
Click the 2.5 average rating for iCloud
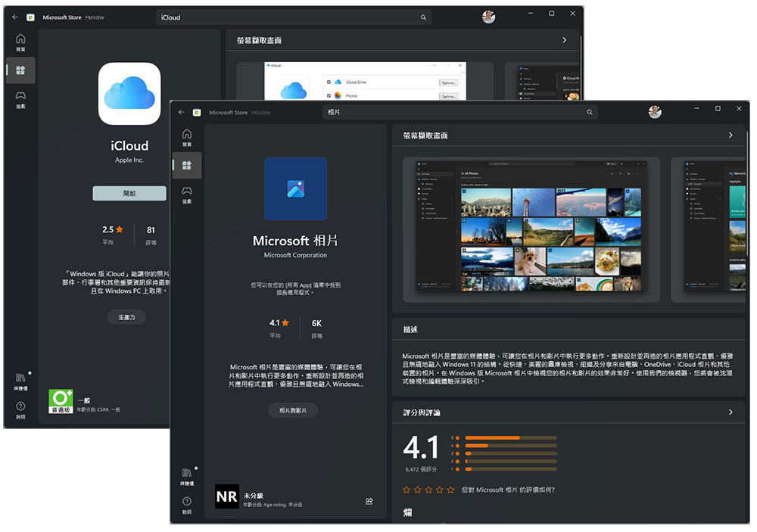[x=113, y=230]
